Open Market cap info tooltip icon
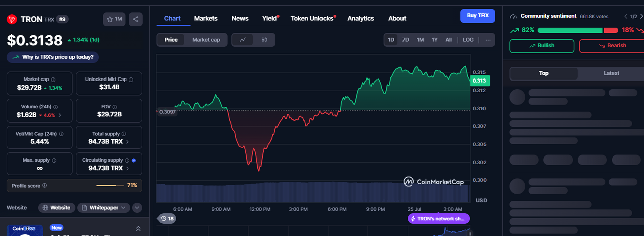 pos(53,80)
